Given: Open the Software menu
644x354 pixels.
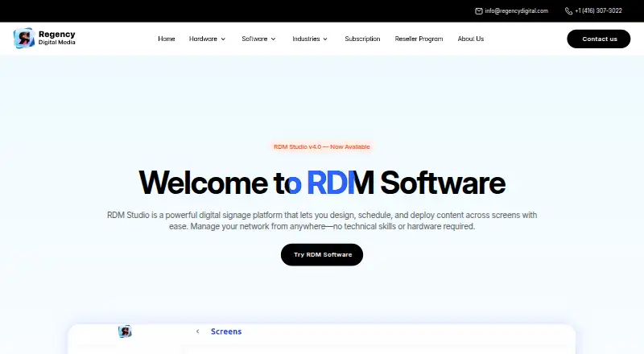Looking at the screenshot, I should 254,39.
